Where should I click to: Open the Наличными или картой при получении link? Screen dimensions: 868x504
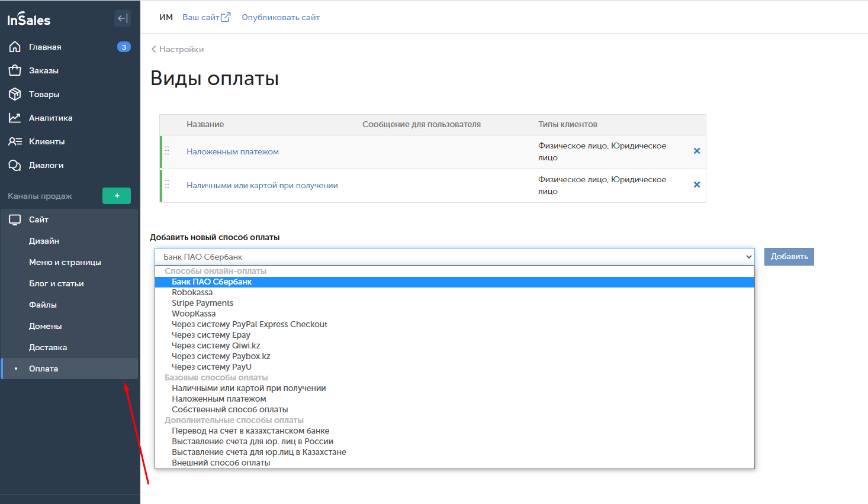pyautogui.click(x=262, y=185)
